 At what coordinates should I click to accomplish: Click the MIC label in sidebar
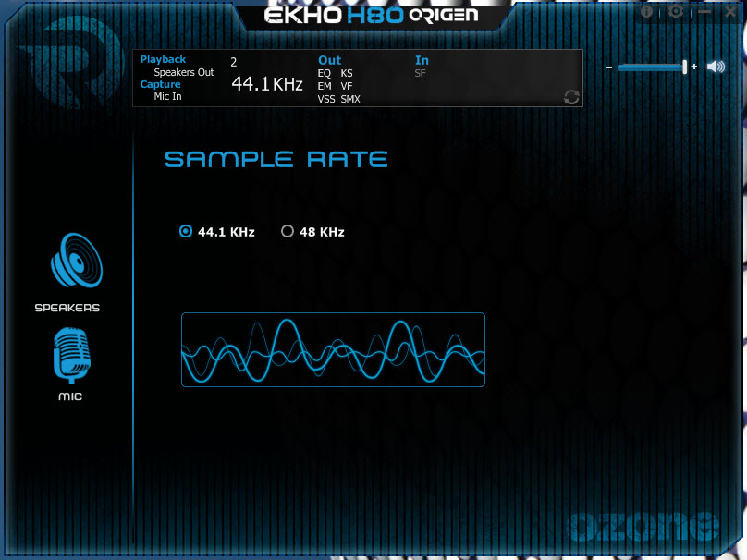click(70, 396)
